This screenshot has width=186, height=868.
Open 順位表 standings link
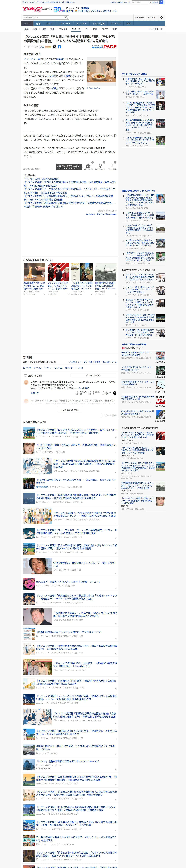pos(97,362)
